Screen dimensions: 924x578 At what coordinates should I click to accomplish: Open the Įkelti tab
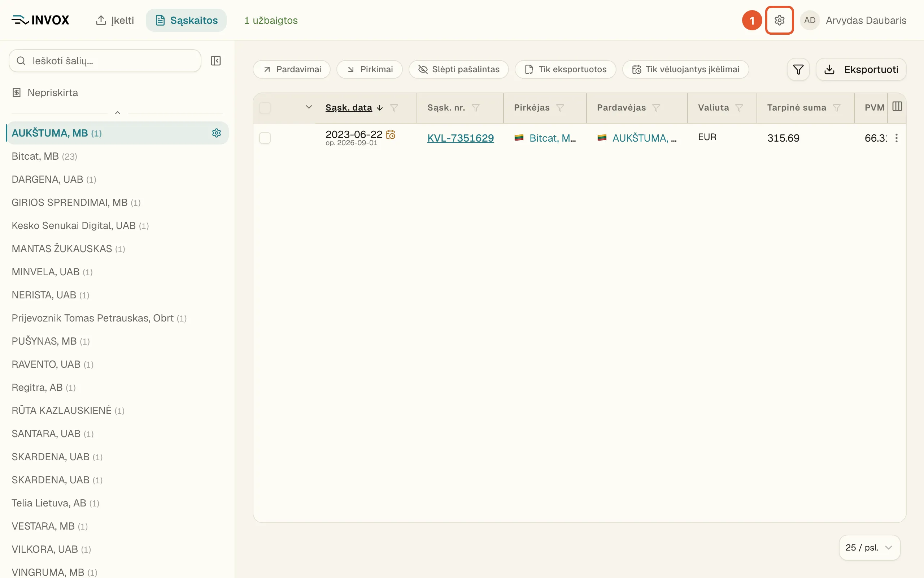point(114,20)
